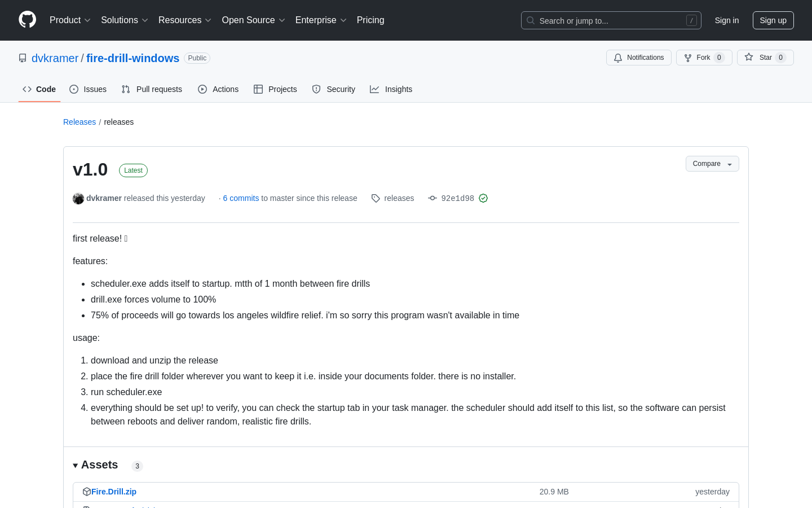Expand the Enterprise menu
The height and width of the screenshot is (508, 812).
coord(321,20)
